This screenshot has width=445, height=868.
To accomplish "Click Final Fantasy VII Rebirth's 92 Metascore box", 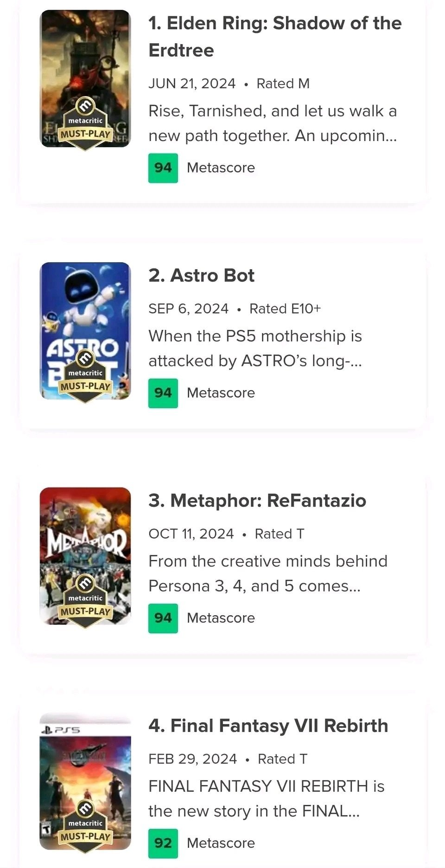I will coord(163,843).
